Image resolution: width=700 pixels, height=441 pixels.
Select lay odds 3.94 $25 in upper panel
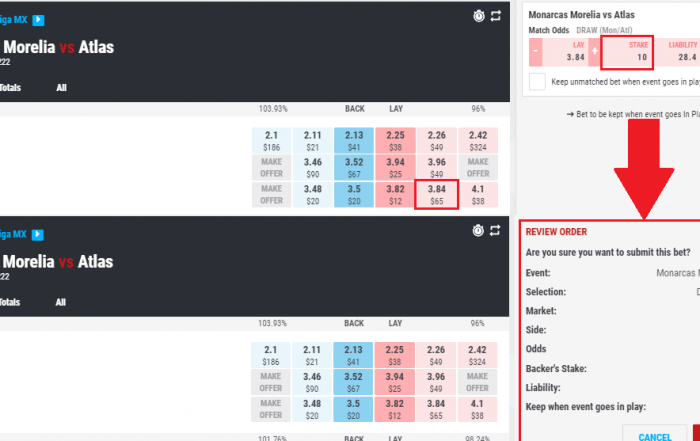pyautogui.click(x=395, y=167)
